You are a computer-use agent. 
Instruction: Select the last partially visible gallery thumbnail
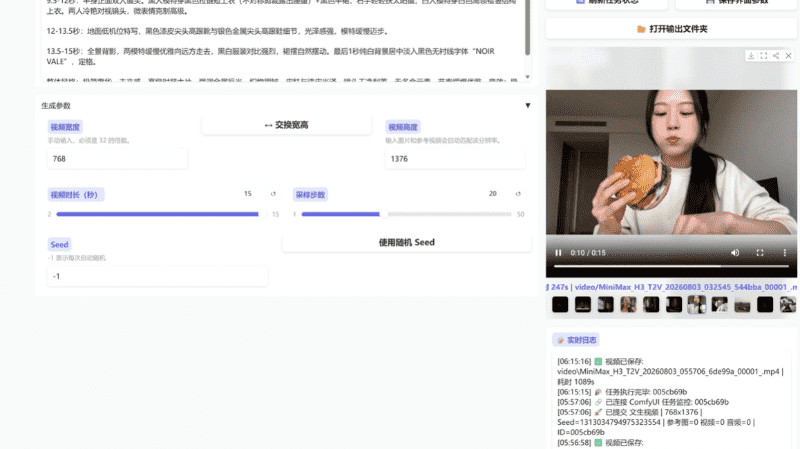[x=788, y=305]
